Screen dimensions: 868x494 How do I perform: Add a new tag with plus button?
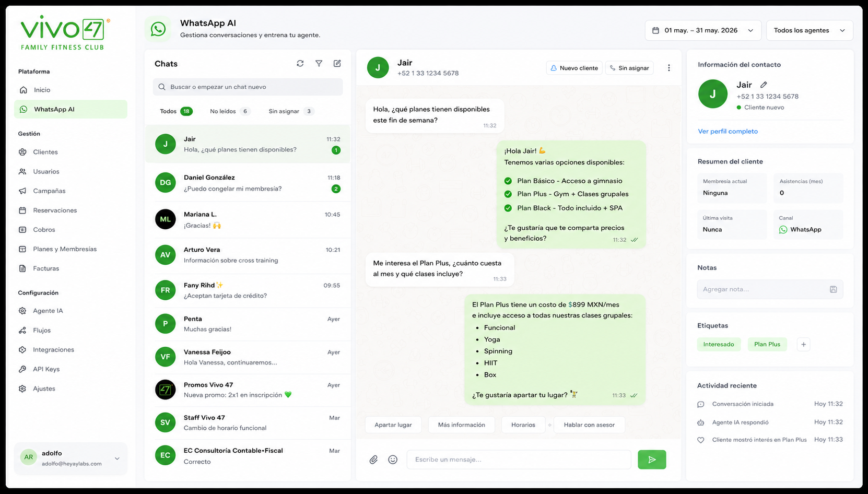803,344
